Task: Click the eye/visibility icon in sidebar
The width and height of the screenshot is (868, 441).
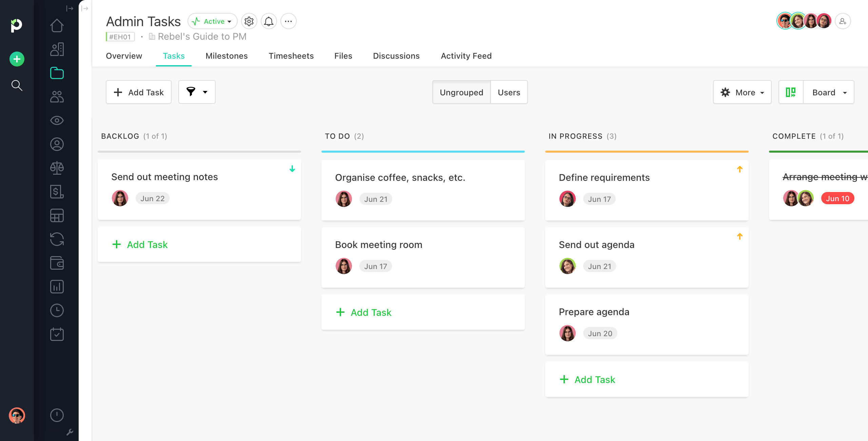Action: [56, 120]
